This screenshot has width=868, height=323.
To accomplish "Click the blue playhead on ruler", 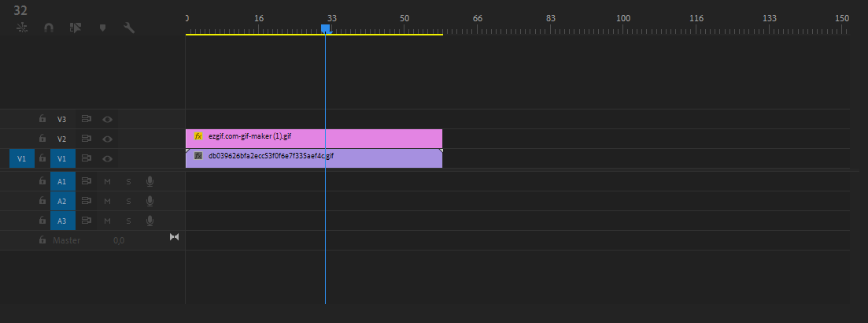I will click(326, 28).
